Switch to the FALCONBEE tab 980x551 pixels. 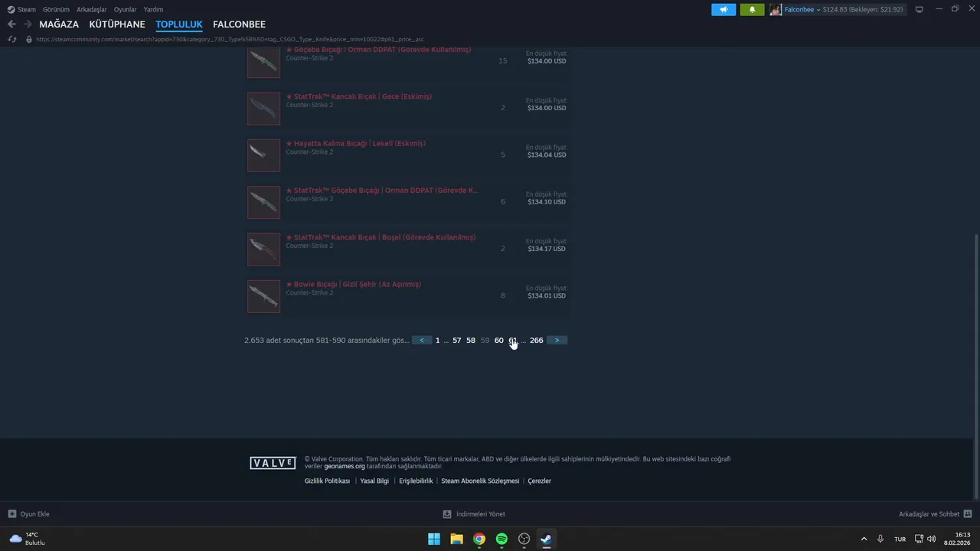coord(239,24)
